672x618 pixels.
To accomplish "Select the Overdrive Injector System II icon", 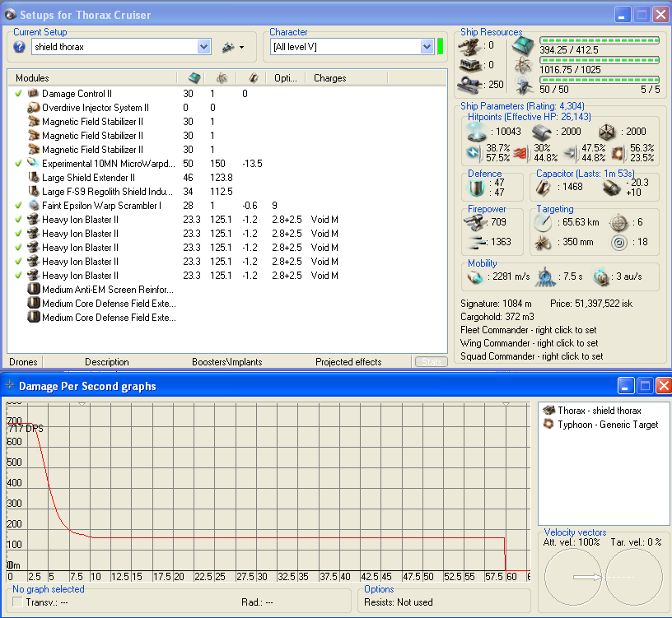I will point(34,107).
